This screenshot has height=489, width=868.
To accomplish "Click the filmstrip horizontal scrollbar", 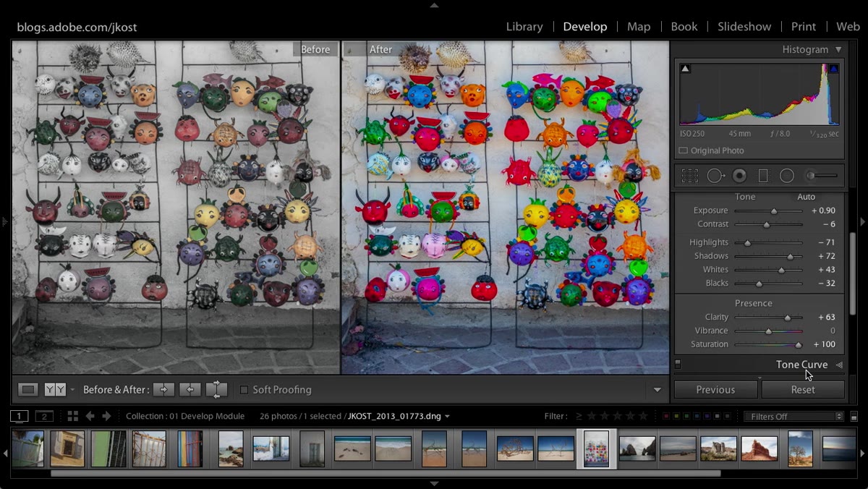I will point(386,474).
